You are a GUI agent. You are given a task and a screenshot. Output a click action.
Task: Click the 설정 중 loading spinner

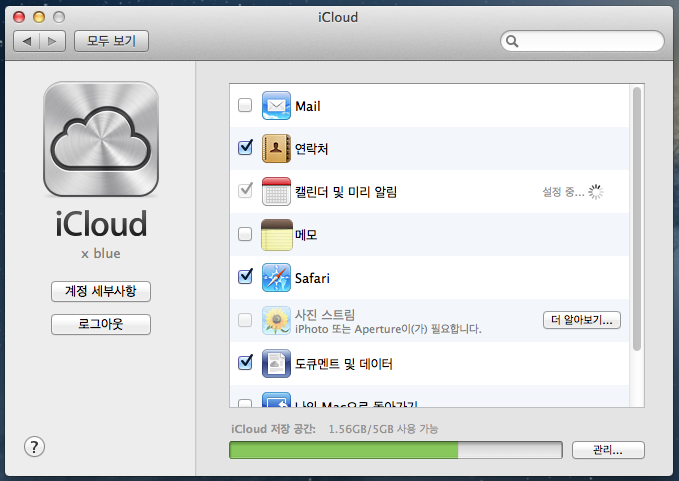(x=595, y=192)
